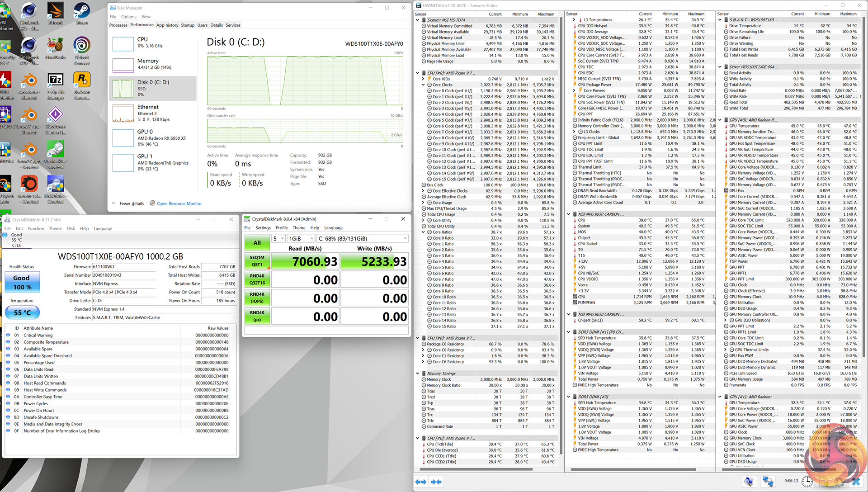The height and width of the screenshot is (492, 868).
Task: Click the Open Resource Monitor link
Action: [x=179, y=203]
